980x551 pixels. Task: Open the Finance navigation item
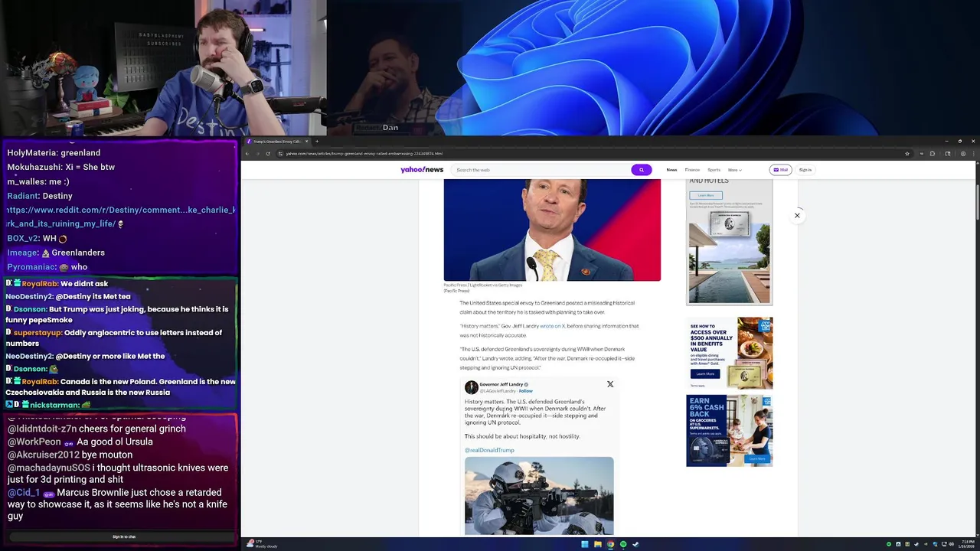(692, 170)
